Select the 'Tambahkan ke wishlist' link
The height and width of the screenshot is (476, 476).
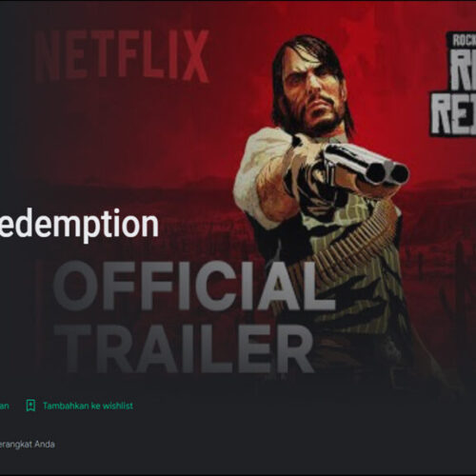(x=88, y=406)
